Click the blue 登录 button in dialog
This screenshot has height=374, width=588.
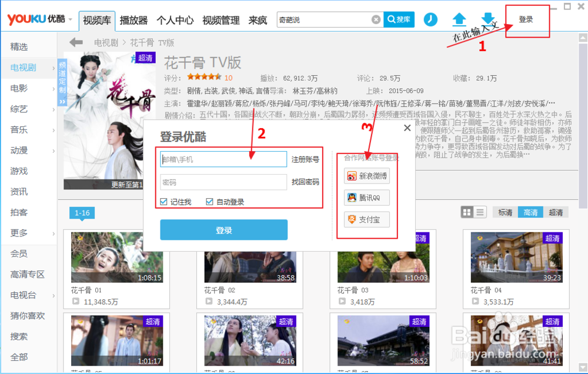pos(224,230)
